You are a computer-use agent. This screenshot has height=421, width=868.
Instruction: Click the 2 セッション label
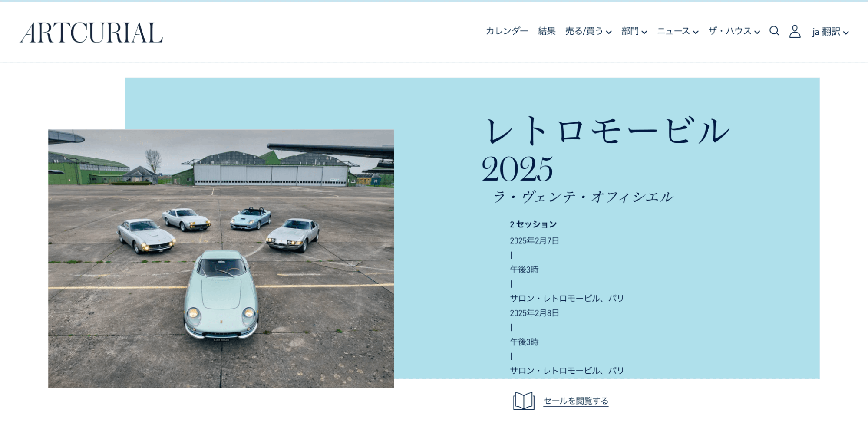[x=533, y=224]
